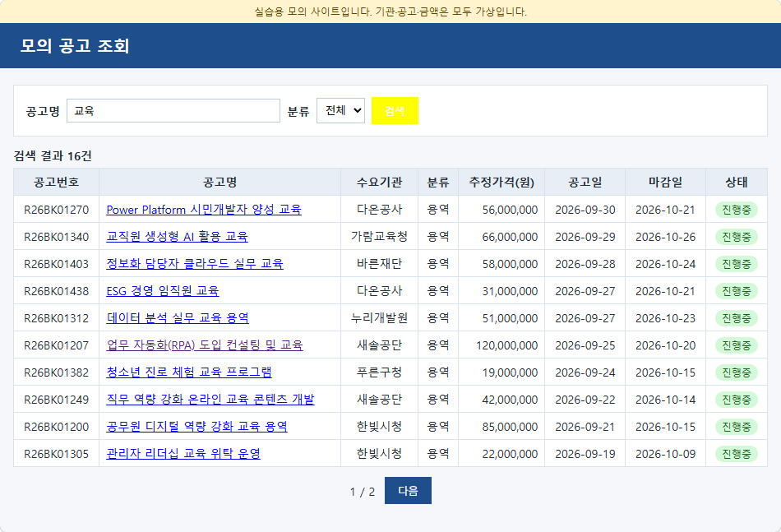Click the 2026-10-09 deadline date
This screenshot has height=532, width=781.
tap(665, 454)
